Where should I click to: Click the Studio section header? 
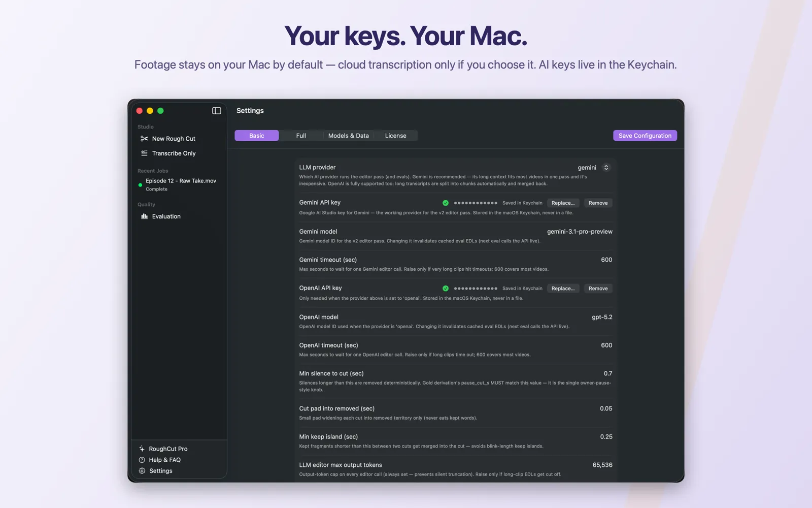pyautogui.click(x=145, y=127)
